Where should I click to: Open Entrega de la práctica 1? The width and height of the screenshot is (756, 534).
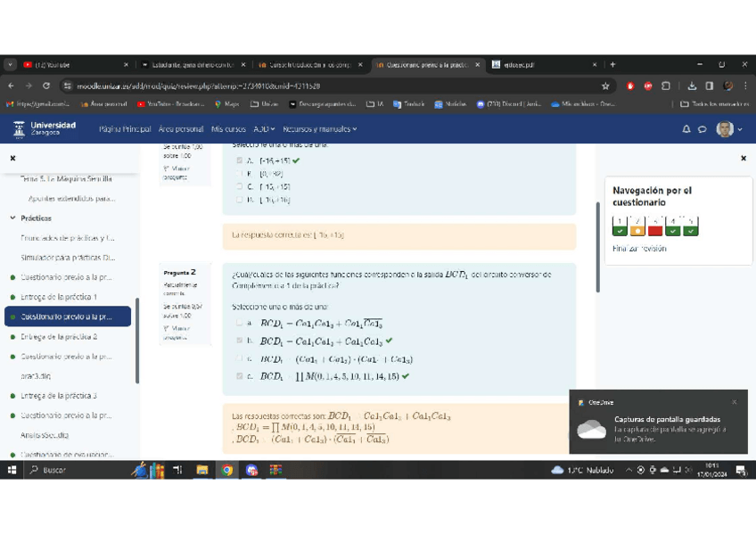(x=59, y=297)
